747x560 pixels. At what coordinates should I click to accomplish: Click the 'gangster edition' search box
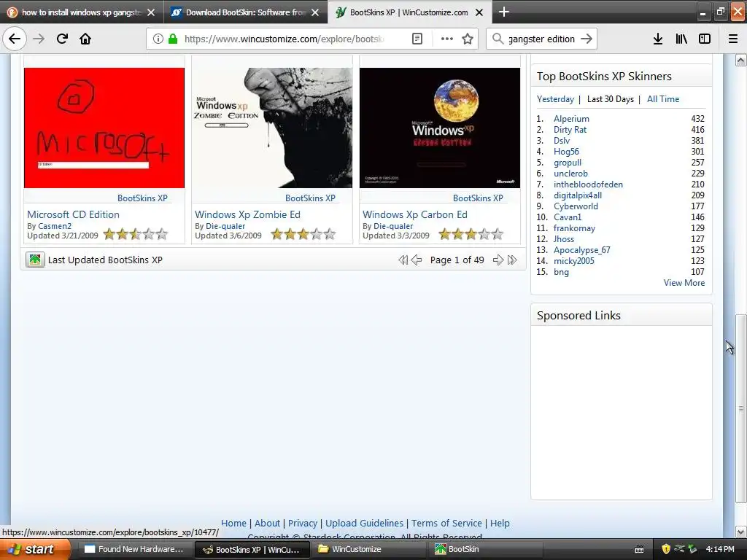click(x=542, y=39)
